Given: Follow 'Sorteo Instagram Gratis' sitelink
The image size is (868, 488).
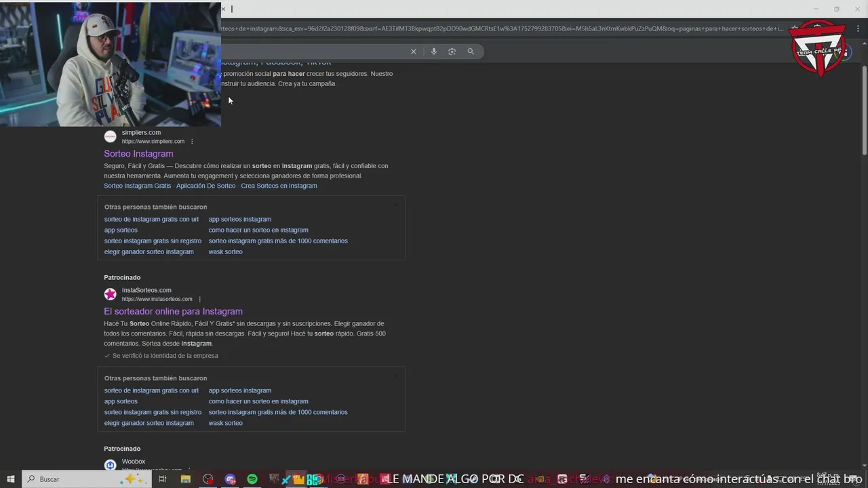Looking at the screenshot, I should pyautogui.click(x=138, y=186).
